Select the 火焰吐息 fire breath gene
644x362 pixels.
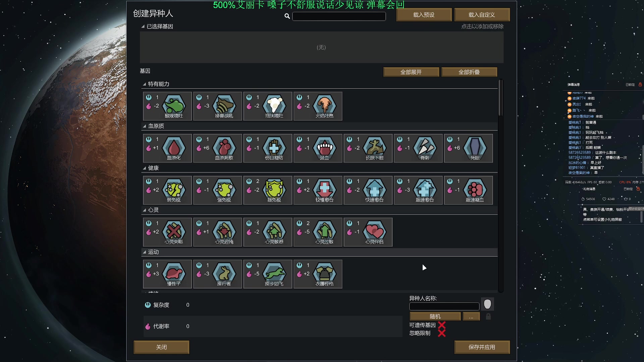[x=318, y=106]
